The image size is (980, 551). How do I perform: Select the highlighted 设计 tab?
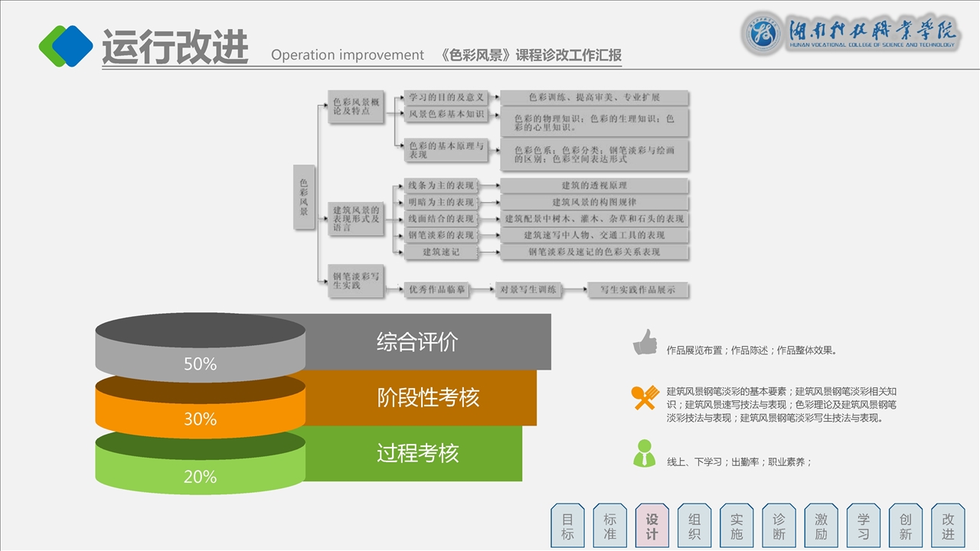point(652,526)
